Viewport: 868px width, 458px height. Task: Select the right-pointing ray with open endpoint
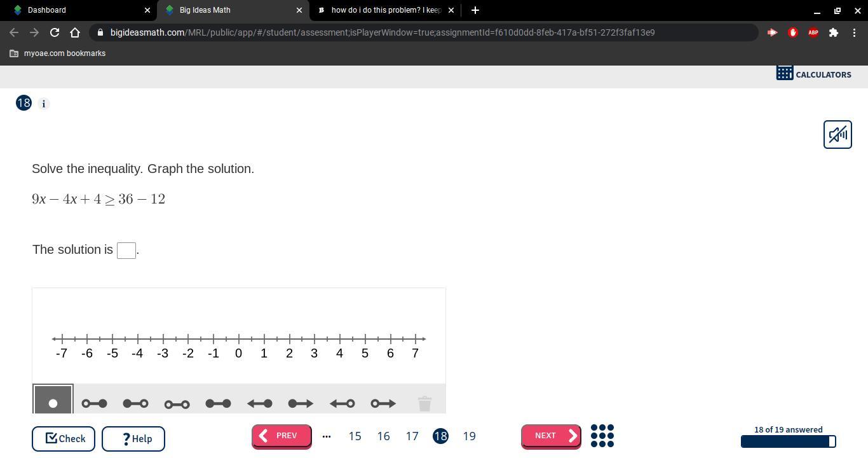(383, 403)
